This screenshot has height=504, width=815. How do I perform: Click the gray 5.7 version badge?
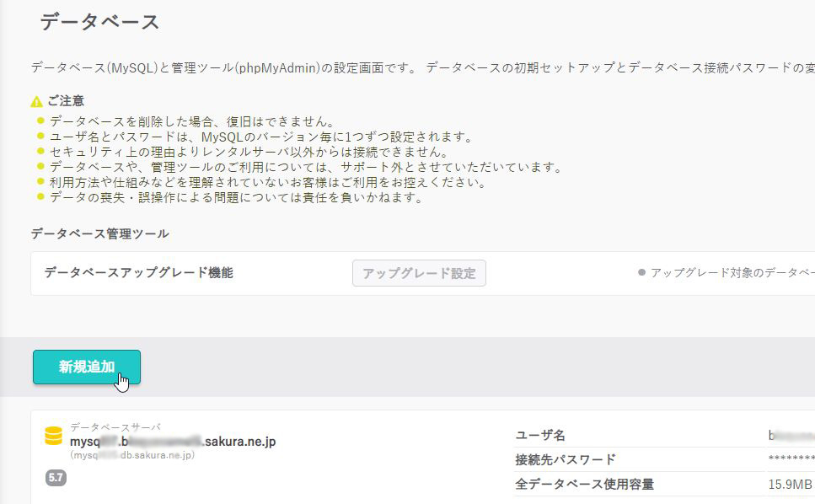click(x=56, y=478)
